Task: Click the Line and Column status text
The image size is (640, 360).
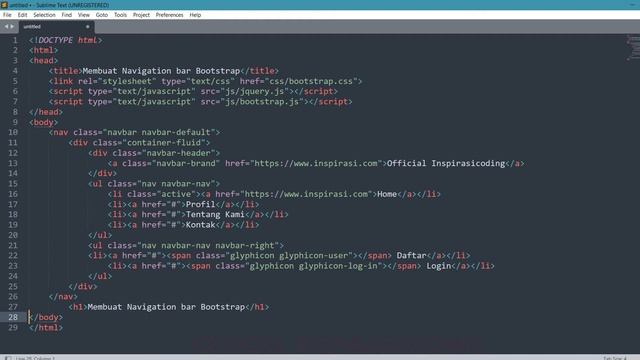Action: (35, 358)
